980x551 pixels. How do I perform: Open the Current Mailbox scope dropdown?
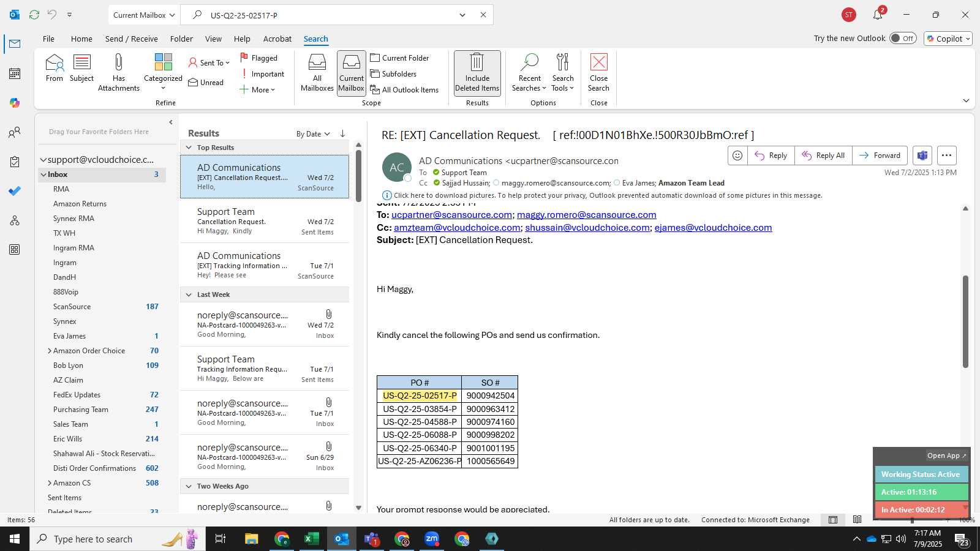pyautogui.click(x=145, y=15)
